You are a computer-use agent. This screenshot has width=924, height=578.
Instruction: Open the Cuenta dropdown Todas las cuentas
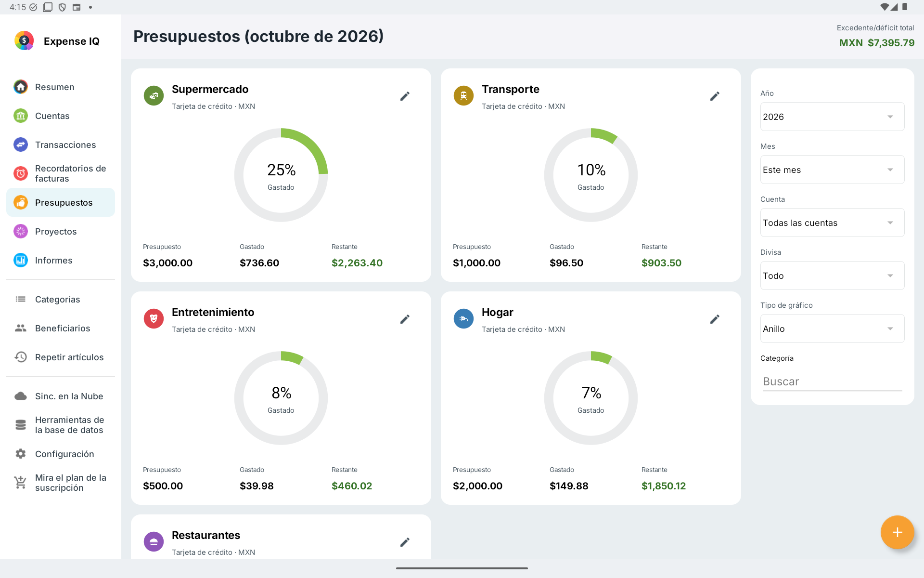click(832, 223)
